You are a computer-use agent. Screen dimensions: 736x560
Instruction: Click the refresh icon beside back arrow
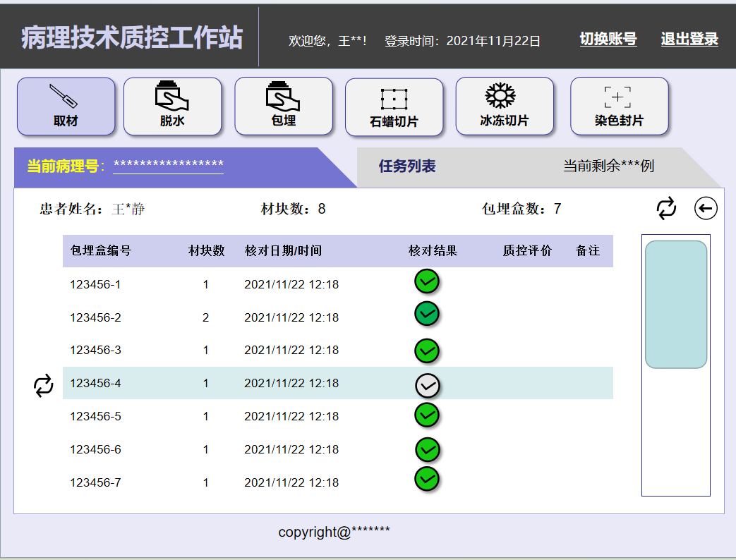(x=666, y=208)
